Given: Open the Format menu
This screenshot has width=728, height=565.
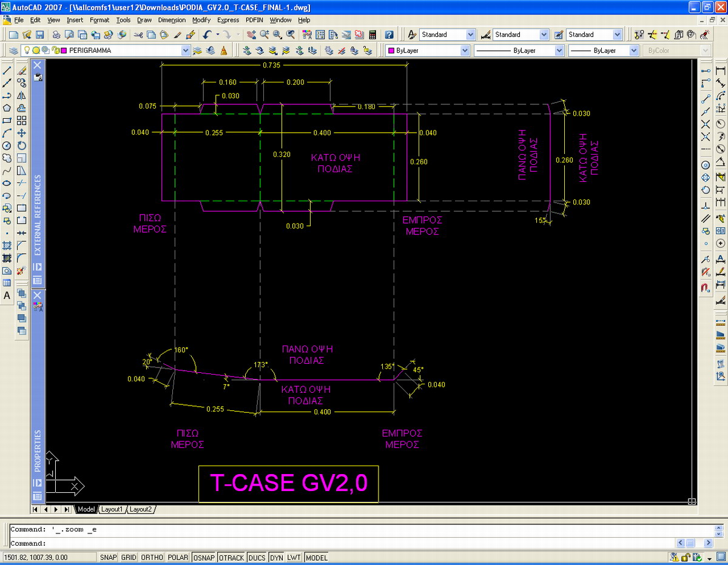Looking at the screenshot, I should click(99, 20).
